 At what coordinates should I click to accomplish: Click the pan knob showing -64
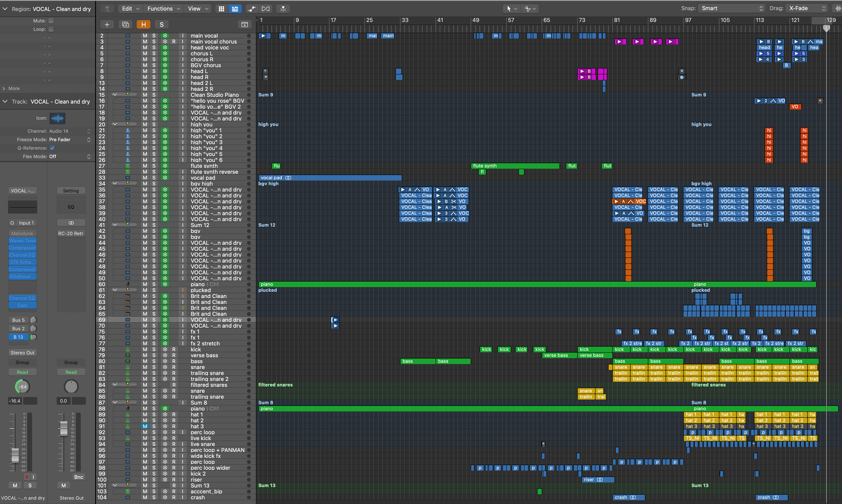coord(22,386)
